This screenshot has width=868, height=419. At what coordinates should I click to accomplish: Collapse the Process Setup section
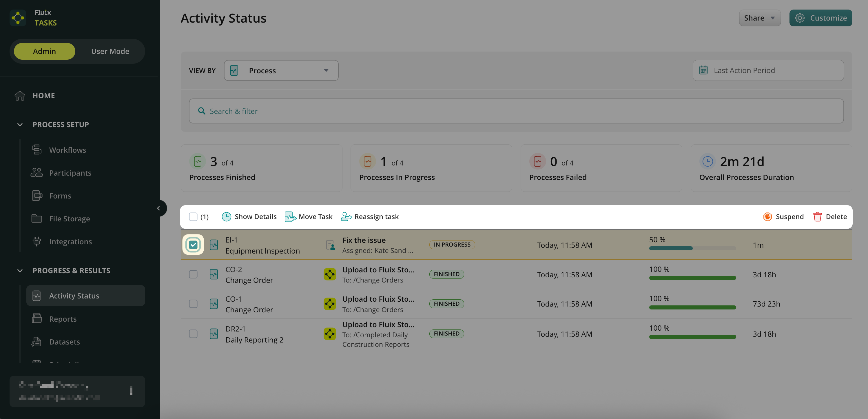[20, 125]
